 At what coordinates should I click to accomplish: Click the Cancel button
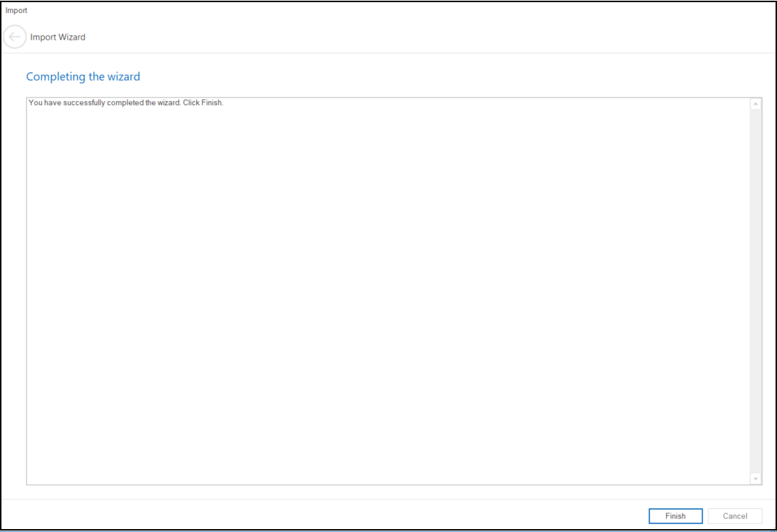[x=735, y=516]
